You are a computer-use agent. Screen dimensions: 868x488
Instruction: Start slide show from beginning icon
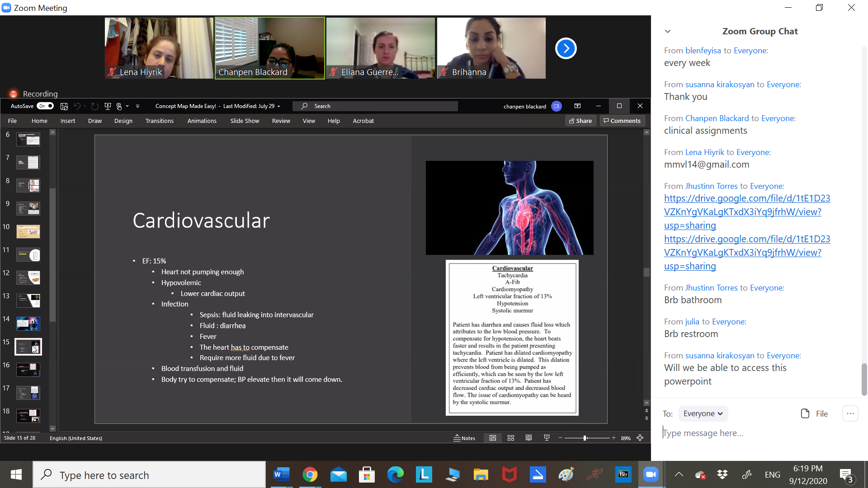(x=108, y=106)
